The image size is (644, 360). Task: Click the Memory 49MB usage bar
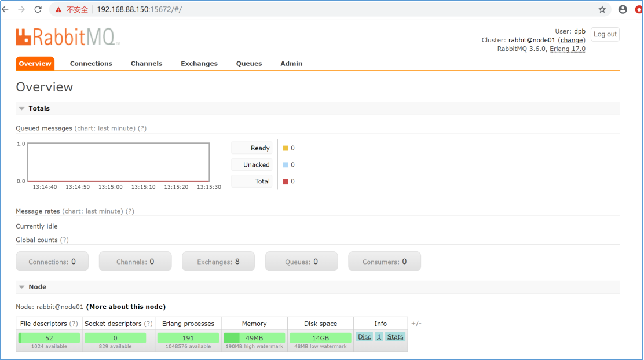254,338
